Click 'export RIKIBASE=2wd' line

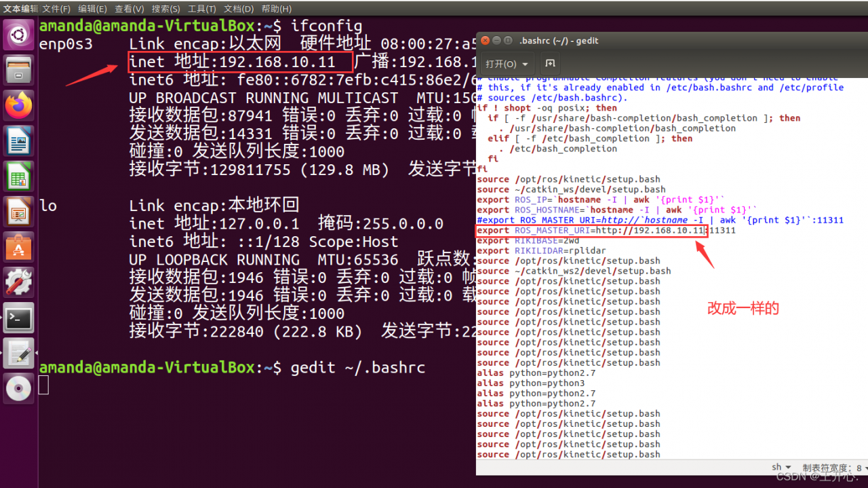(528, 240)
